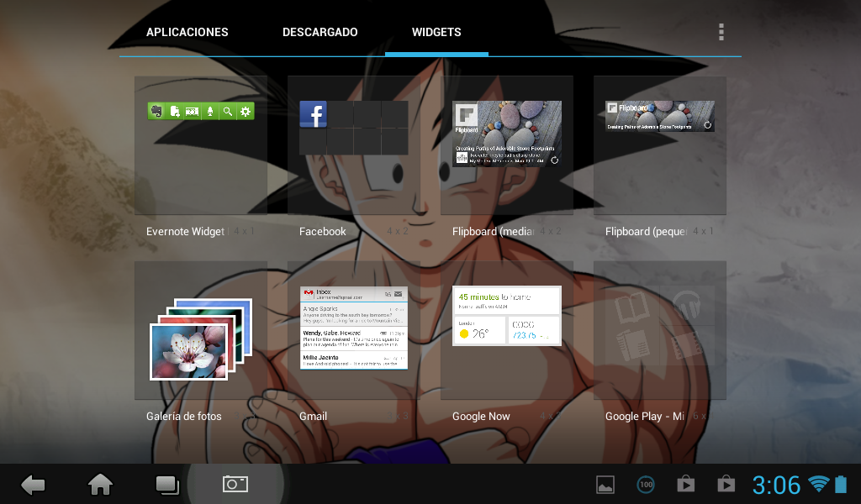Select the Flipboard small widget preview
The height and width of the screenshot is (504, 861).
click(659, 116)
